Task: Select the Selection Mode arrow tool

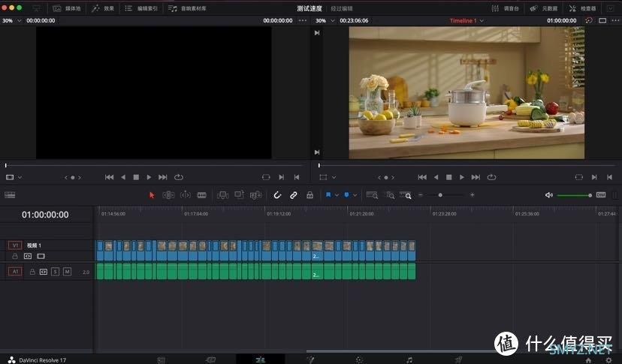Action: click(152, 195)
